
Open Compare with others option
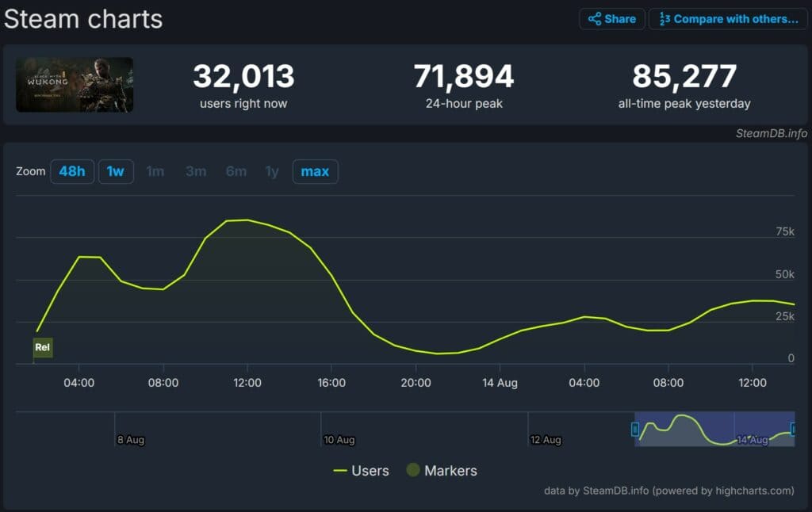[x=728, y=19]
